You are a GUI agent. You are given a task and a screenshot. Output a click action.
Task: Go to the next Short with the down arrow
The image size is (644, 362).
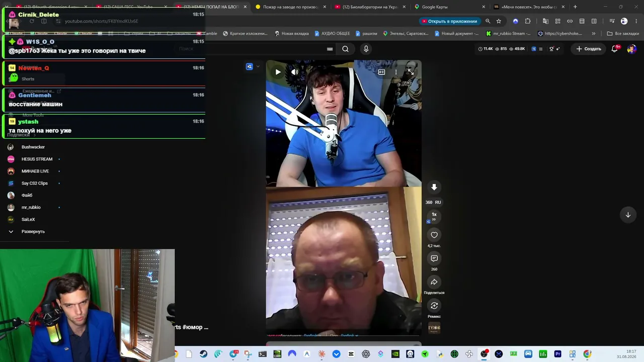[x=628, y=215]
